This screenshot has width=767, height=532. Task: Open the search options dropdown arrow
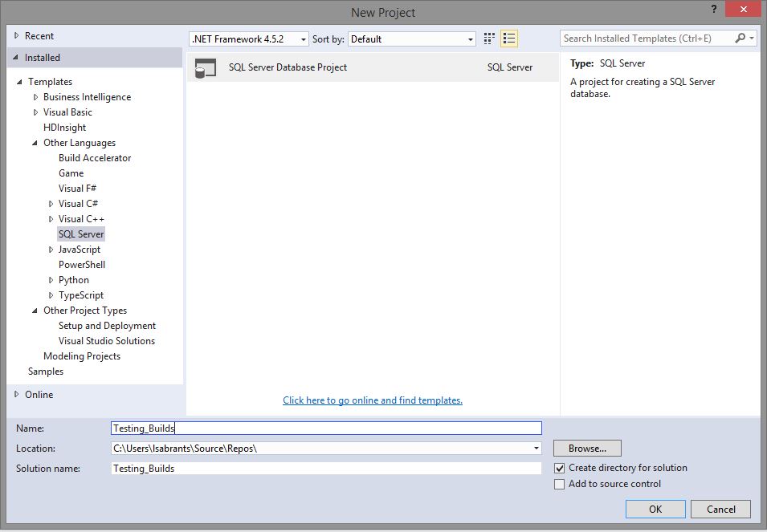coord(752,38)
